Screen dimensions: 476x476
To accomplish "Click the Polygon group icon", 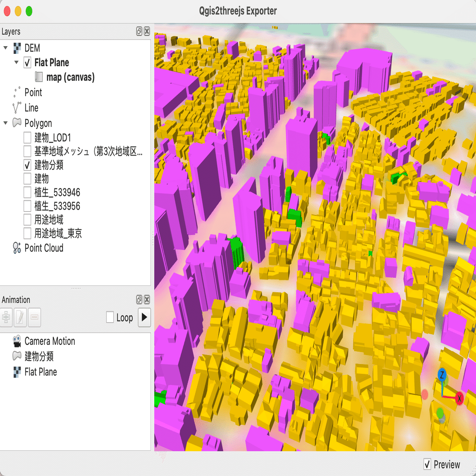I will (17, 123).
